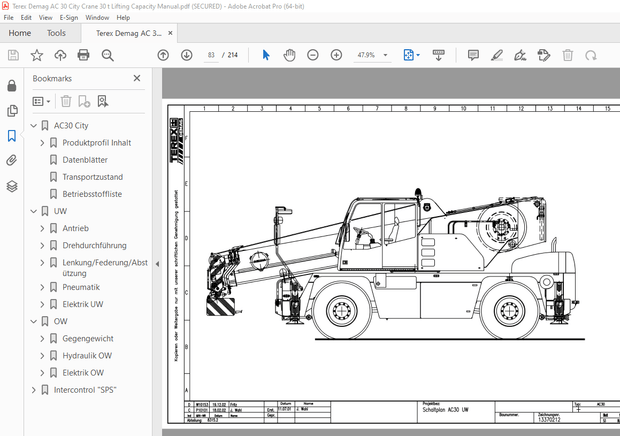The image size is (620, 436).
Task: Add a new bookmark icon
Action: (84, 102)
